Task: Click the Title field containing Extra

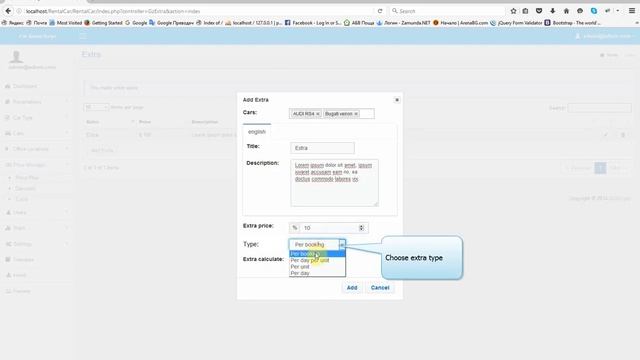Action: [322, 148]
